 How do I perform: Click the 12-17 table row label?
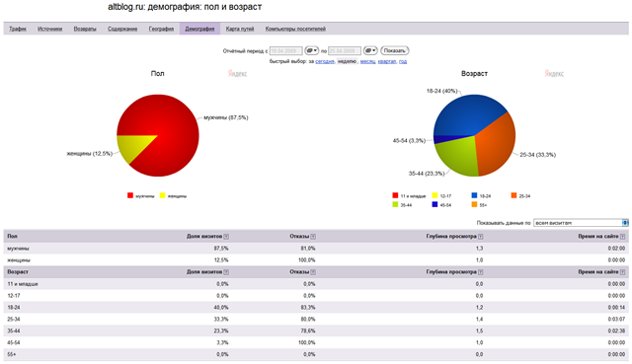click(x=14, y=296)
